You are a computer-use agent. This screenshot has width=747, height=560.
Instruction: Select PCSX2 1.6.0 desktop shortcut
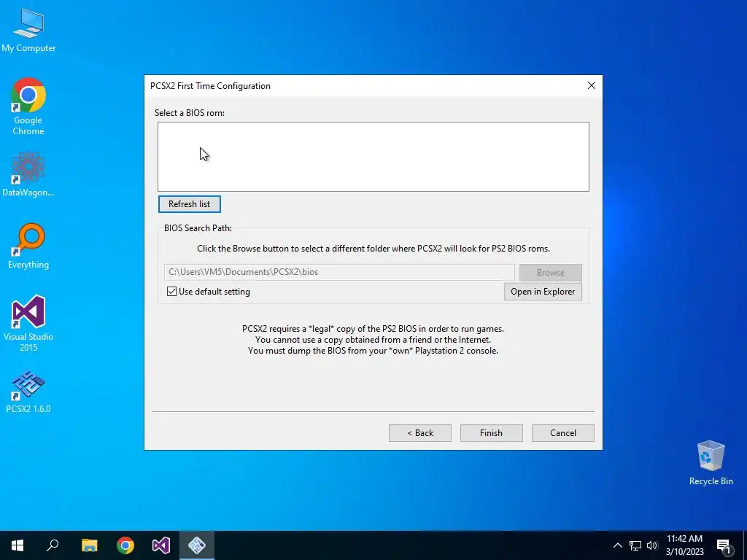tap(28, 392)
